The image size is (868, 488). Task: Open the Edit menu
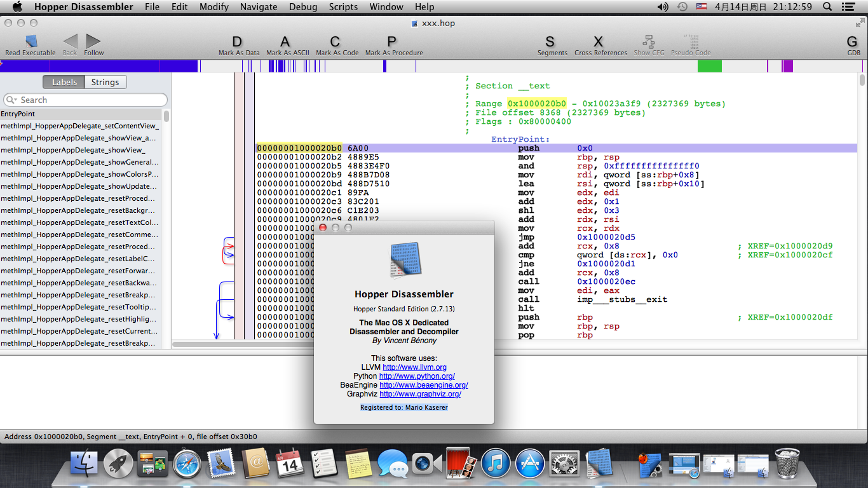180,7
